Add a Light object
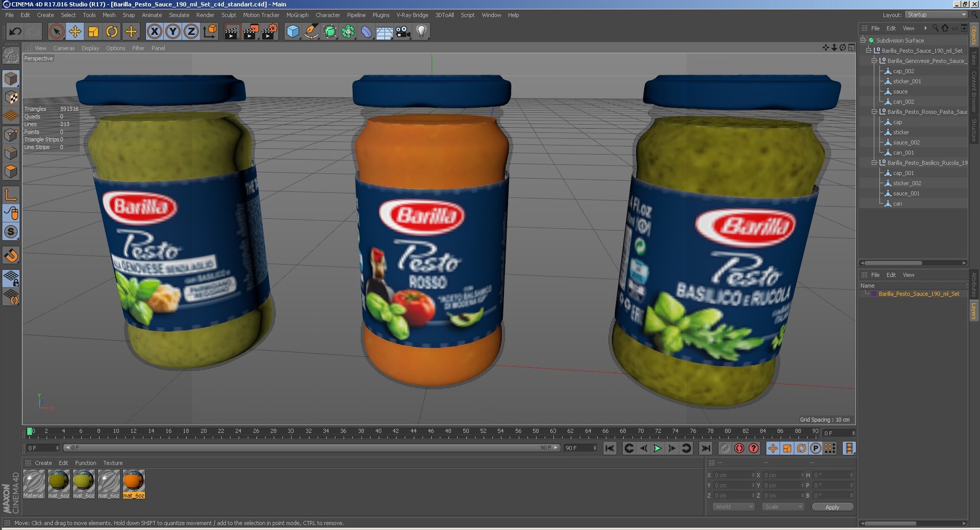Screen dimensions: 980x530 tap(421, 32)
